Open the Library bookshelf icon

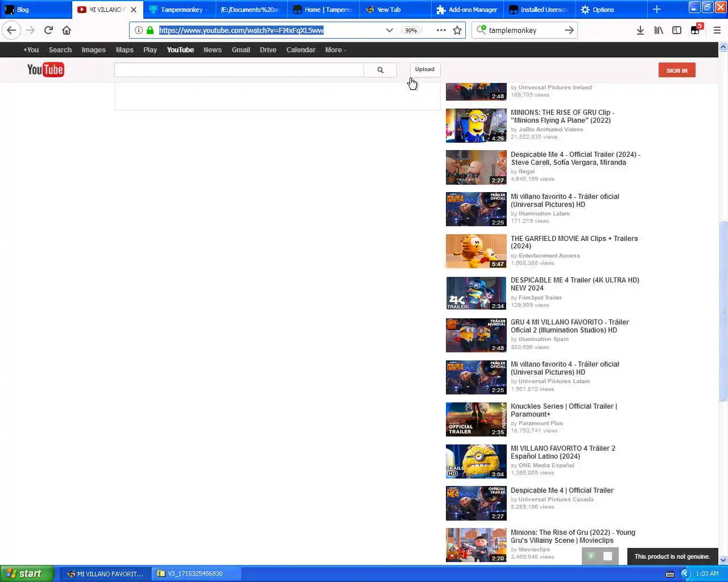point(659,30)
